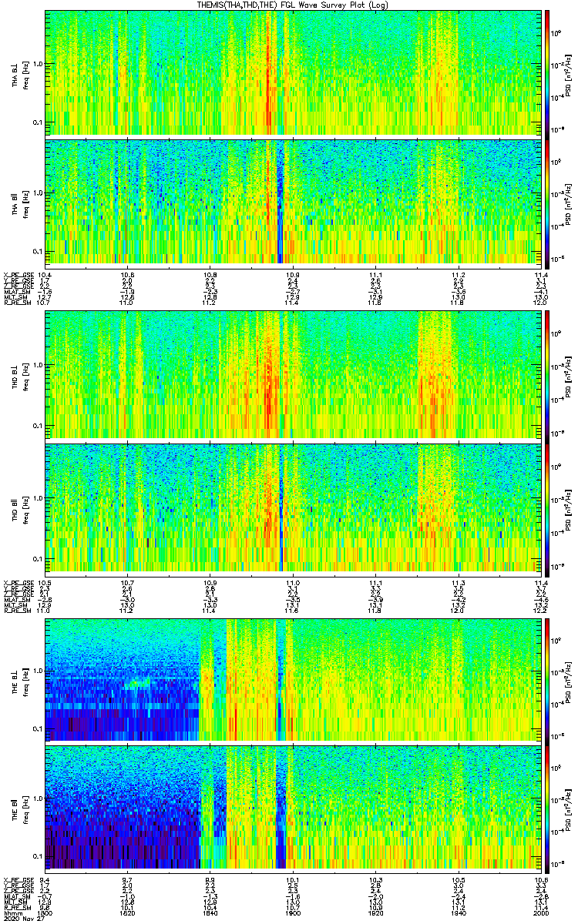This screenshot has height=924, width=578.
Task: Click the 1.0 frequency tick on THD B⊥ panel
Action: point(37,365)
